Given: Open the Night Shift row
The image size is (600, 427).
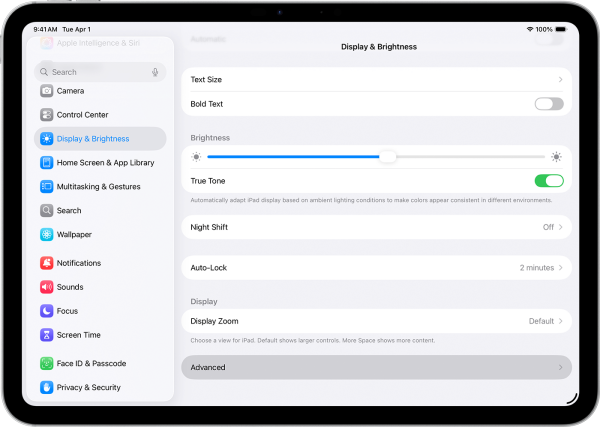Looking at the screenshot, I should tap(377, 227).
